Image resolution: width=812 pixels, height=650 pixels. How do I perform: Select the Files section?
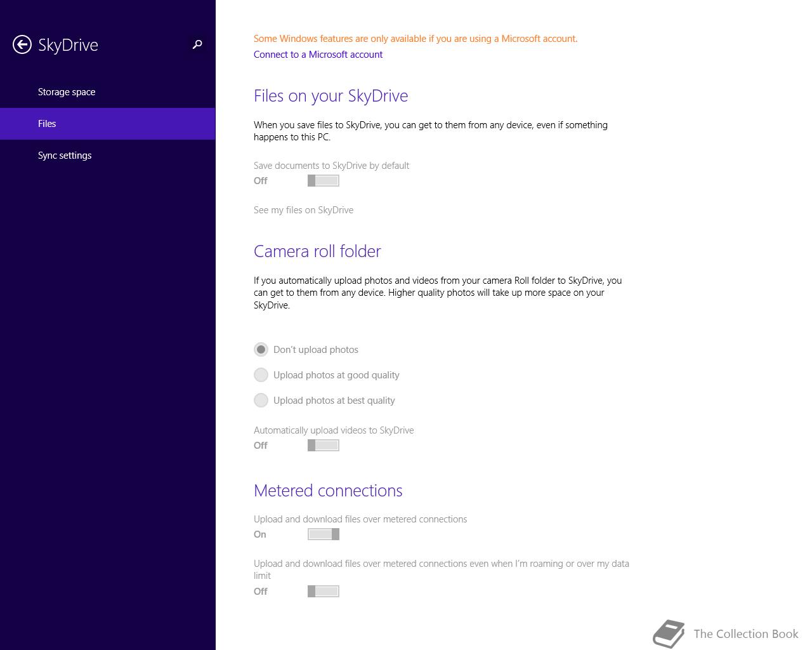108,124
